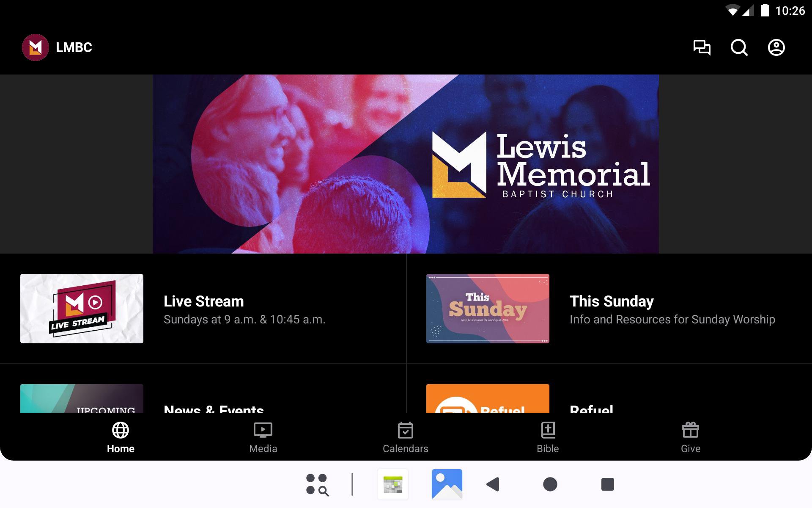Launch the gallery app from taskbar
Image resolution: width=812 pixels, height=508 pixels.
(447, 484)
